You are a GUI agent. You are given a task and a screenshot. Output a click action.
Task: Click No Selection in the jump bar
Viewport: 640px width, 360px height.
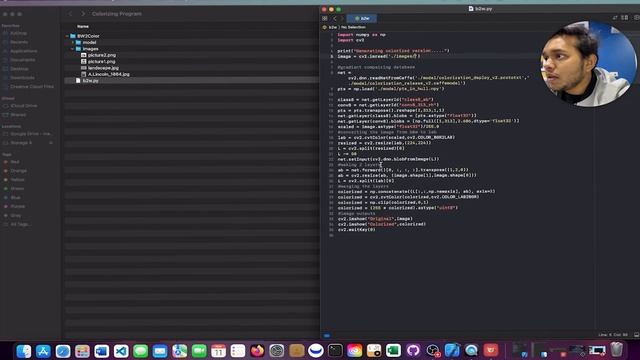pyautogui.click(x=353, y=27)
